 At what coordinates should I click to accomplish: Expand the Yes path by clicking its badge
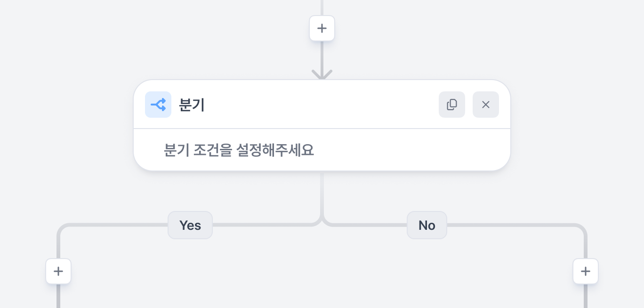190,225
